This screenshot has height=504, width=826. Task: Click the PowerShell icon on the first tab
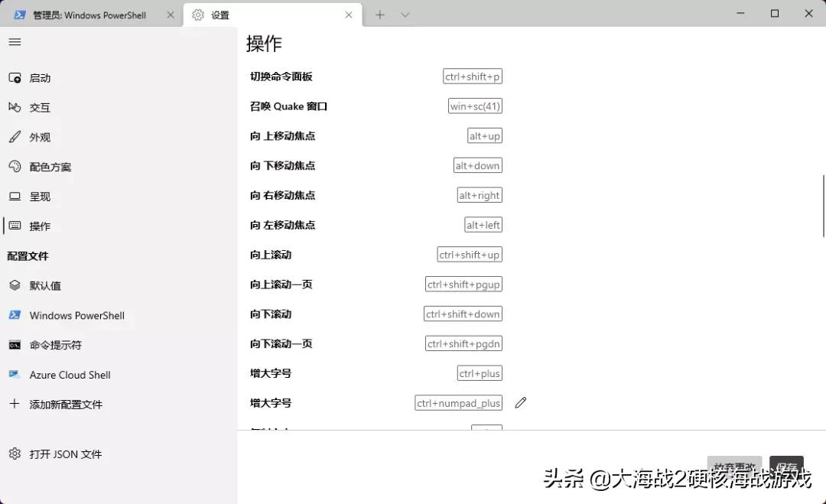pos(20,15)
